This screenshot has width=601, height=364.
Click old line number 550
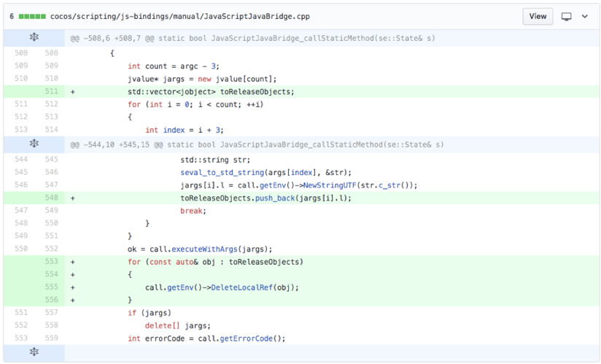pyautogui.click(x=20, y=248)
